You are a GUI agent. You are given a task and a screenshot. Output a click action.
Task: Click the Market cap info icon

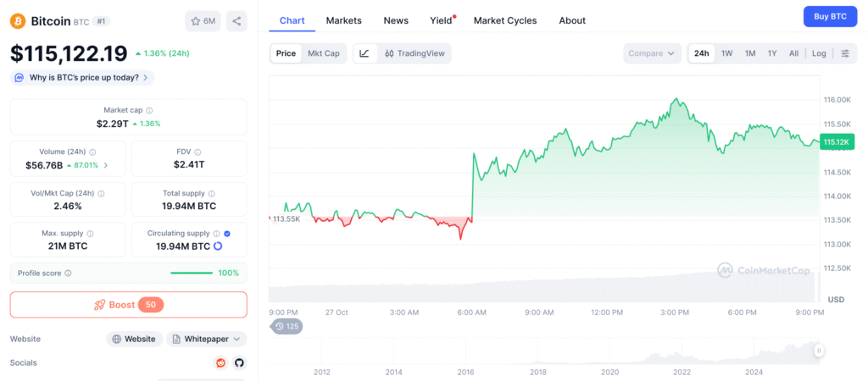(150, 110)
